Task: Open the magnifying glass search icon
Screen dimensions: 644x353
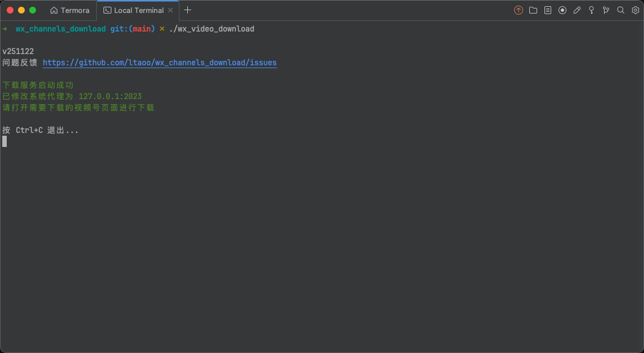Action: coord(621,10)
